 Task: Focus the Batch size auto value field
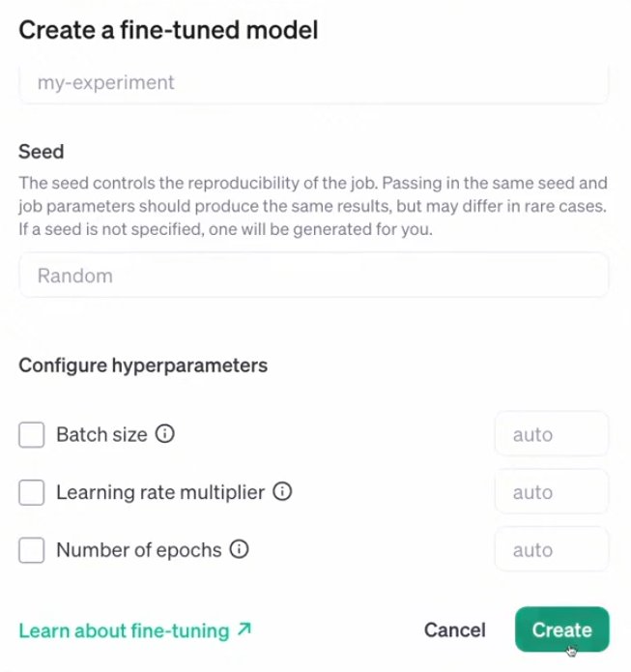pos(552,434)
